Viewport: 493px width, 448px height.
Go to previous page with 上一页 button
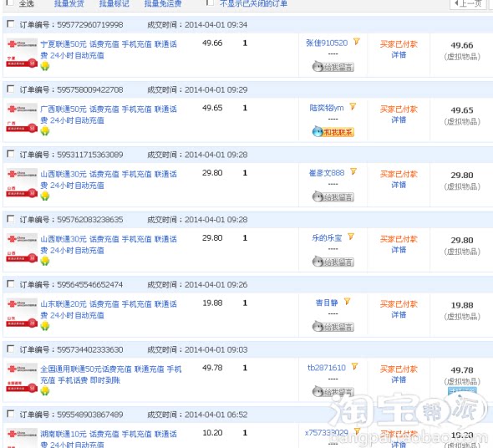coord(468,4)
